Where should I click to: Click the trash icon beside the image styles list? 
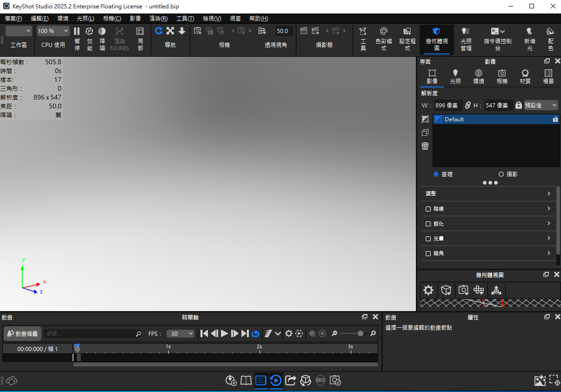coord(425,146)
